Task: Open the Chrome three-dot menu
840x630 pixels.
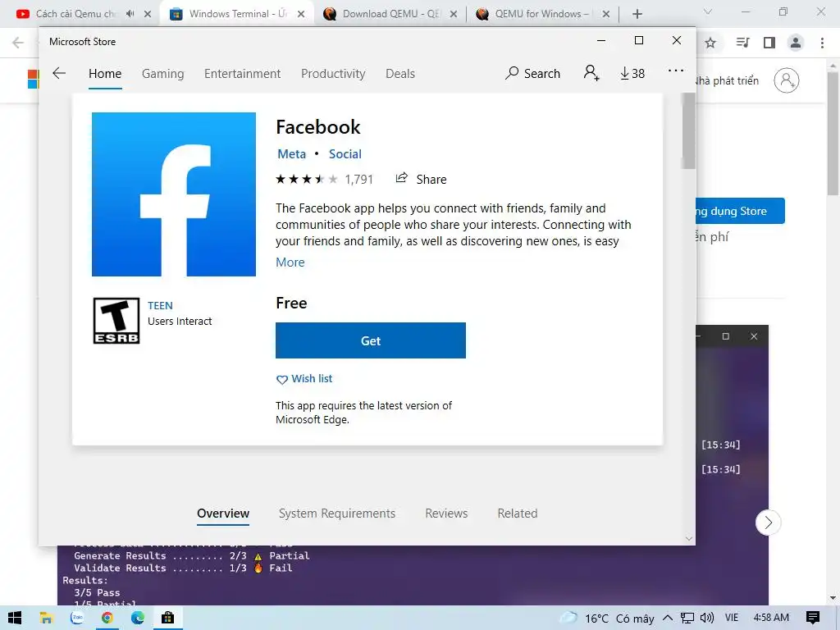Action: click(x=822, y=43)
